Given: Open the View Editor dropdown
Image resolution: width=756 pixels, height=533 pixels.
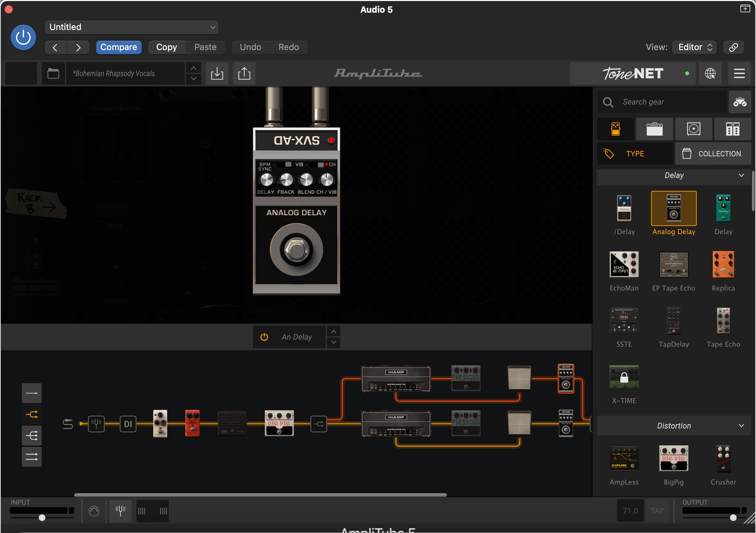Looking at the screenshot, I should (x=695, y=47).
